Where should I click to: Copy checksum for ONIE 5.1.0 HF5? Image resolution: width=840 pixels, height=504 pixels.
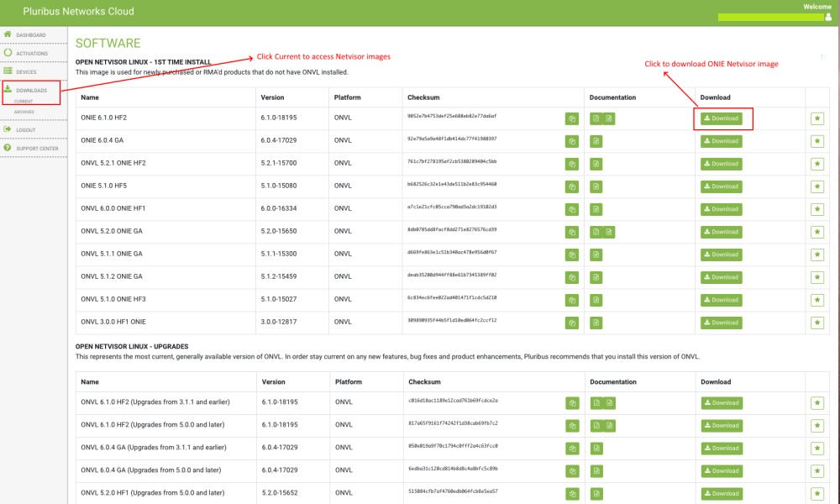coord(571,187)
